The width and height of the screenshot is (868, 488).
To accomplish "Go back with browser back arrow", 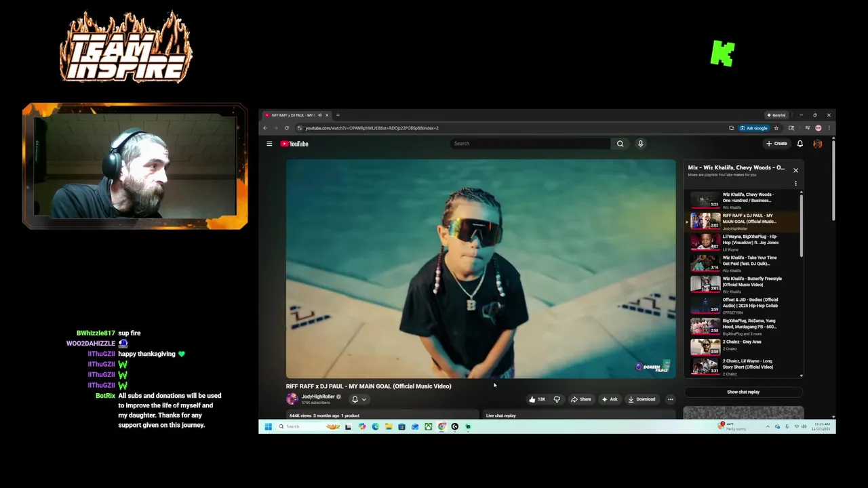I will pos(265,128).
